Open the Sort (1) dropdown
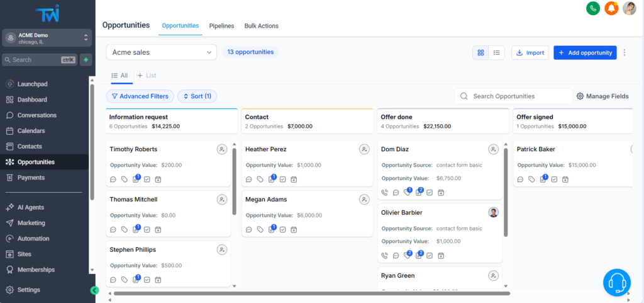This screenshot has width=644, height=303. [197, 96]
